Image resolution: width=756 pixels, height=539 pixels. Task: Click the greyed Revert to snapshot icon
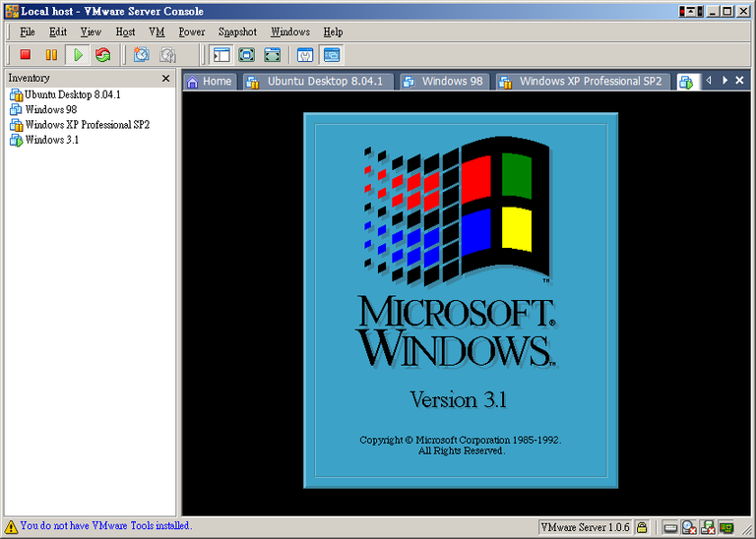click(167, 55)
